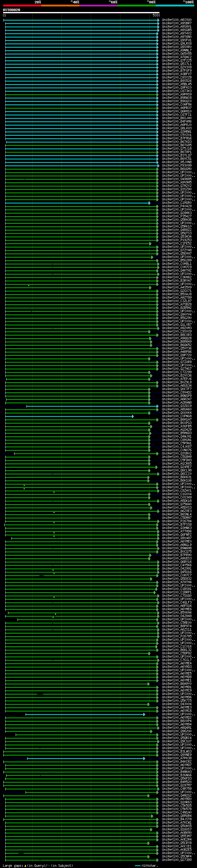This screenshot has height=868, width=197.
Task: Click UniRef100_O49885 label
Action: tap(176, 179)
